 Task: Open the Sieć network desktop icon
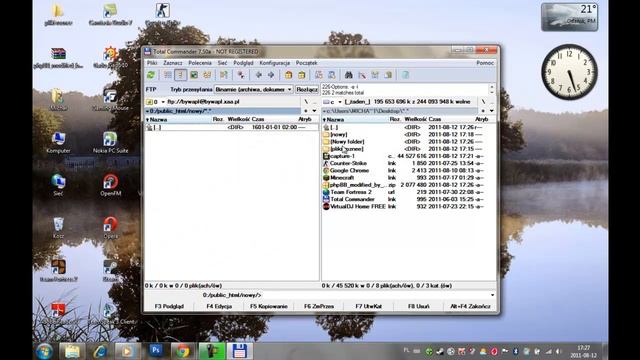(58, 185)
